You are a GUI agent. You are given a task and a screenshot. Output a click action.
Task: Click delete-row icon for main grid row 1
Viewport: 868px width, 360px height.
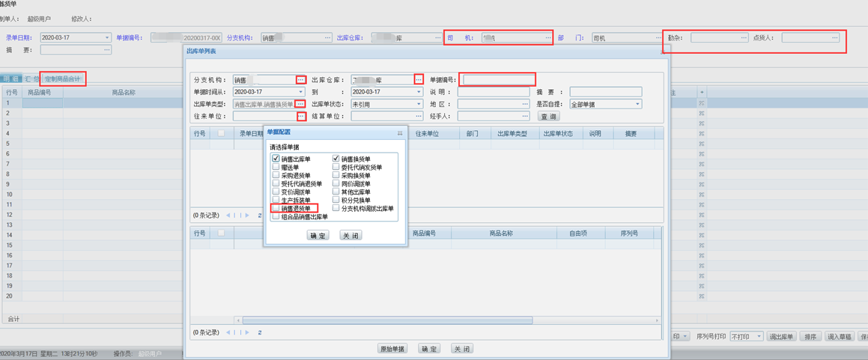click(x=702, y=103)
